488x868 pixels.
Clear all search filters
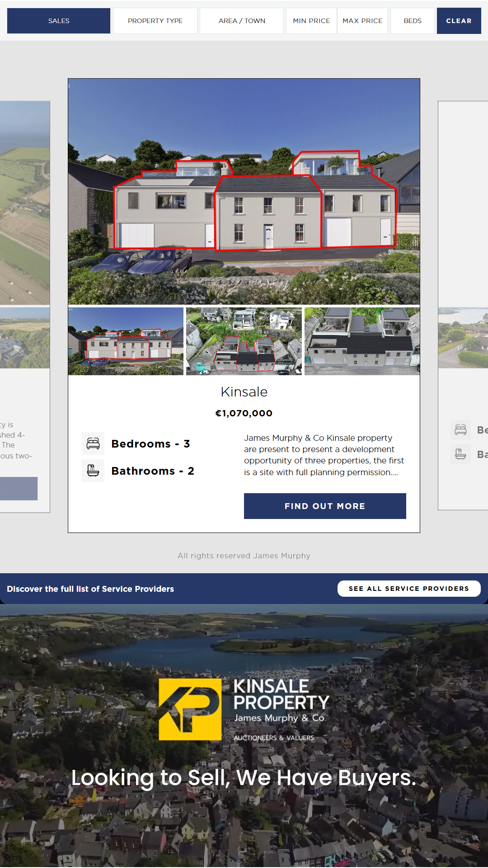[x=459, y=21]
